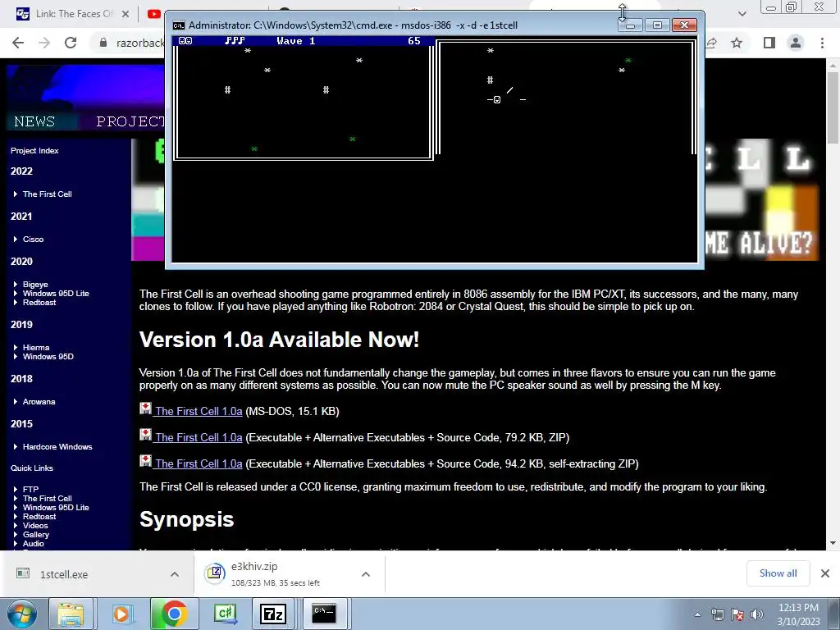This screenshot has width=840, height=630.
Task: Open PROJECTS section of the site
Action: (x=130, y=121)
